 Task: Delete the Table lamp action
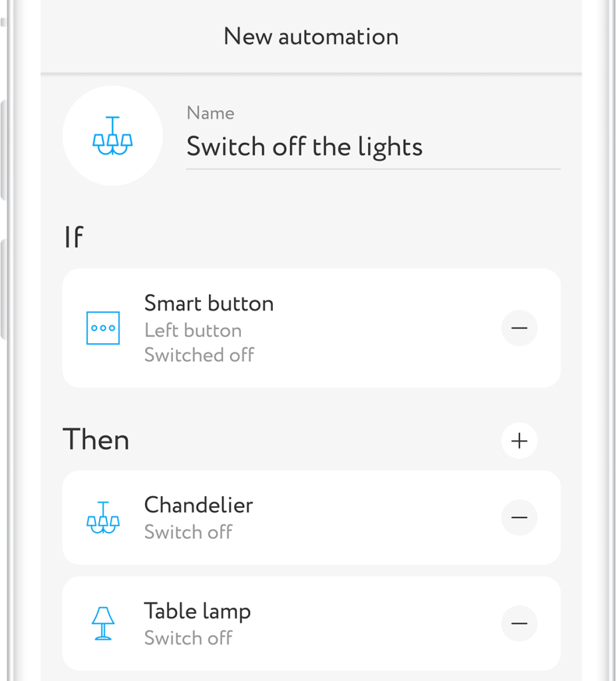519,624
